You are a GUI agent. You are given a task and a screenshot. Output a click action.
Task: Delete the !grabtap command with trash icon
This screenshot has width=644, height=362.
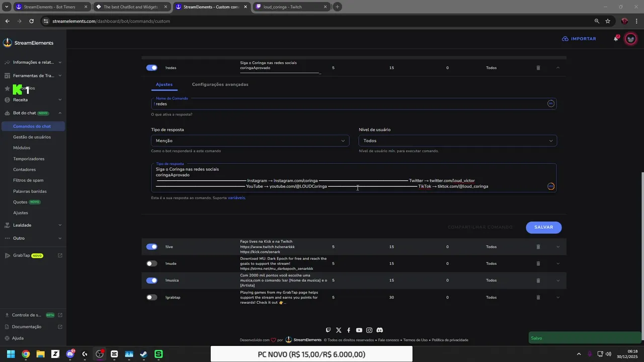(x=538, y=297)
